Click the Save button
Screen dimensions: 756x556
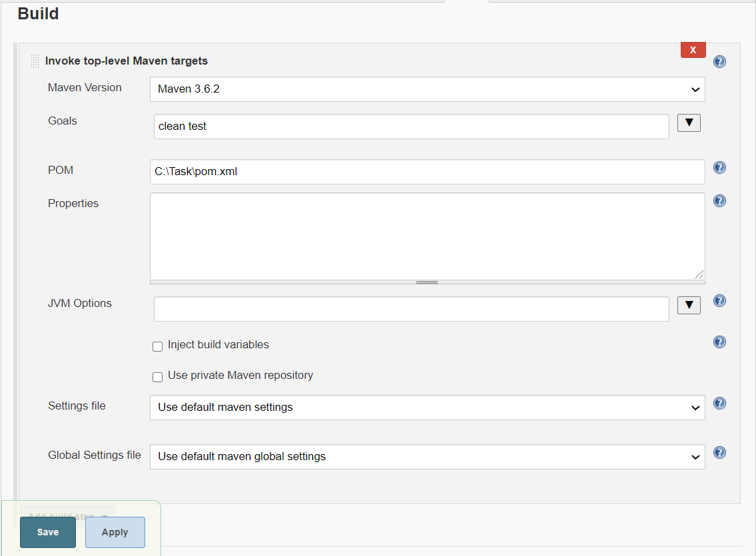coord(47,532)
